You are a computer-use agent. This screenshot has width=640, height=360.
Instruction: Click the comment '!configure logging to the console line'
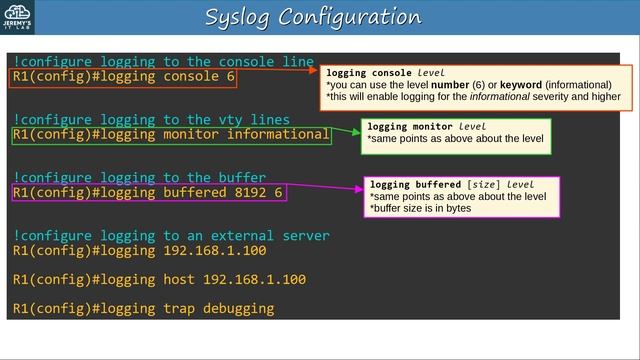pyautogui.click(x=164, y=61)
